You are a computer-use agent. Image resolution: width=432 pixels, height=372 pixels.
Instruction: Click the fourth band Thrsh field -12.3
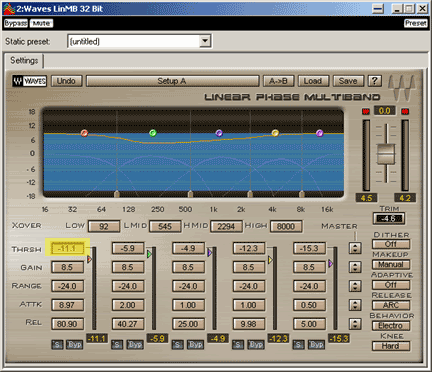[249, 248]
